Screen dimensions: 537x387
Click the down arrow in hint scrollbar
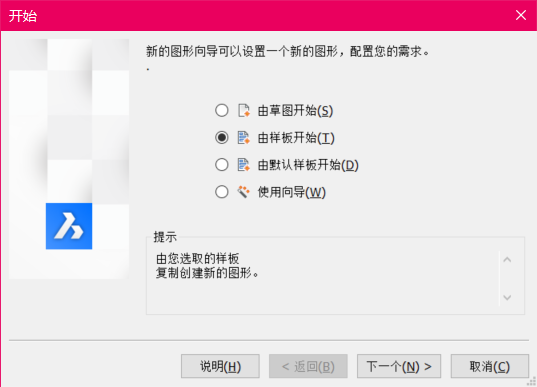click(x=507, y=297)
